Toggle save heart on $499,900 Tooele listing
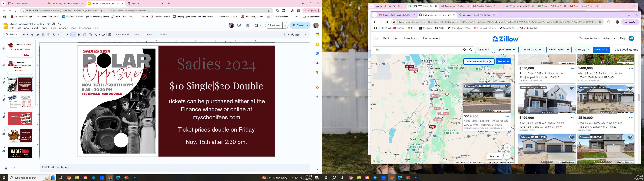Image resolution: width=644 pixels, height=181 pixels. (572, 88)
